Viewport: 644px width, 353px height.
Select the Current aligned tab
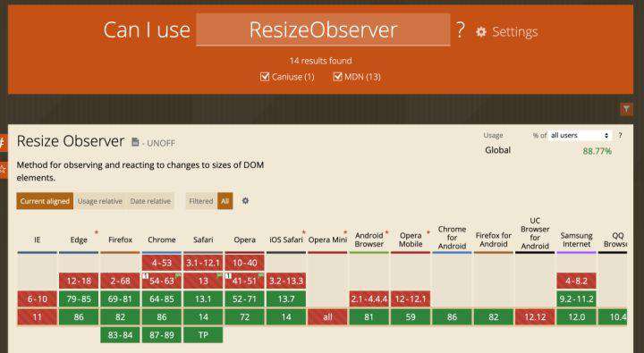[45, 201]
